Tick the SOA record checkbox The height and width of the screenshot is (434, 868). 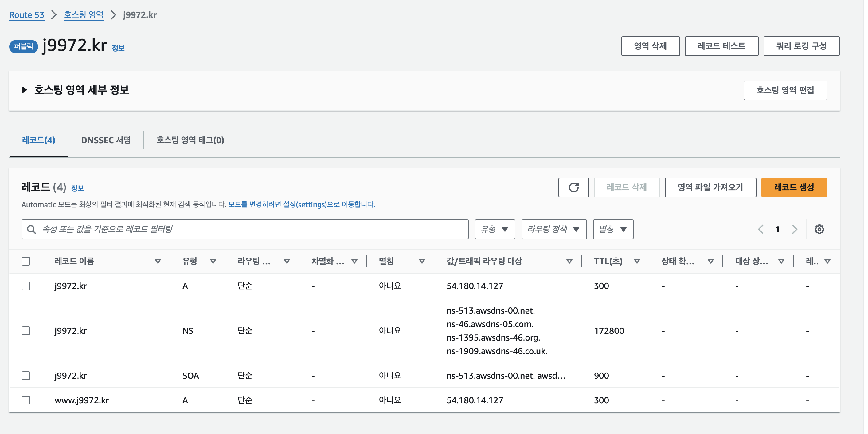coord(26,376)
